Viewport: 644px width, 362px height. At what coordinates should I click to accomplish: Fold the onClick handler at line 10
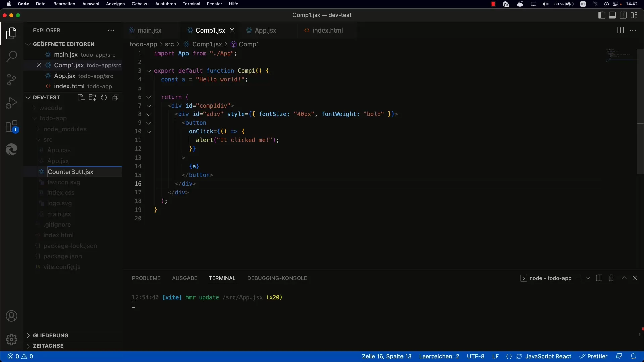coord(149,132)
